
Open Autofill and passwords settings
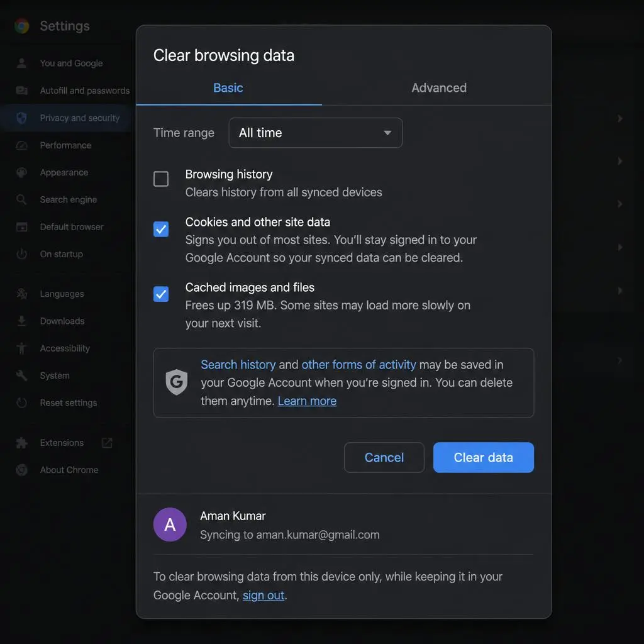(x=85, y=91)
